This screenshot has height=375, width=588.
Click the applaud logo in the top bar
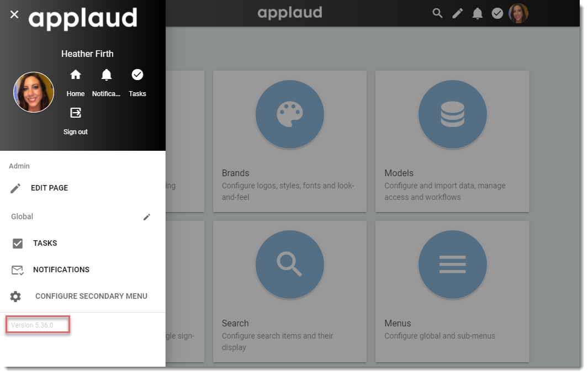coord(290,13)
